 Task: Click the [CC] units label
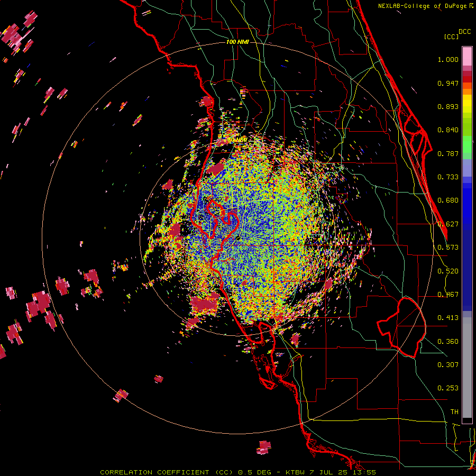pyautogui.click(x=452, y=36)
